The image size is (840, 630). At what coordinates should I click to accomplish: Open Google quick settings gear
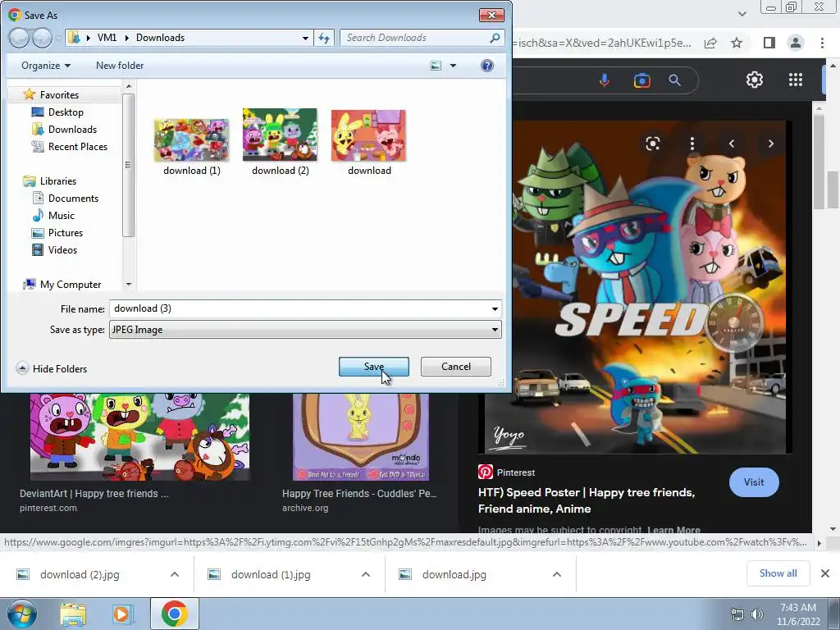pyautogui.click(x=755, y=80)
